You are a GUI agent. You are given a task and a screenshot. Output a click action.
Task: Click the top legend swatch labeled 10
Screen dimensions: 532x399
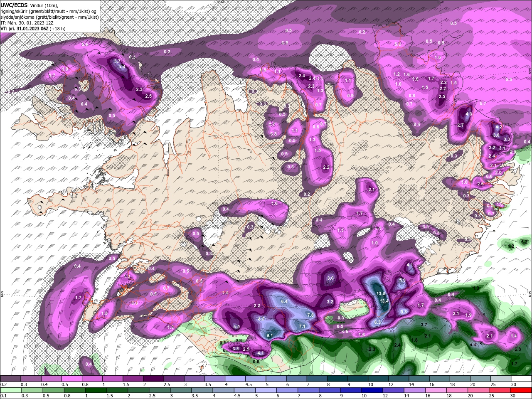(379, 379)
